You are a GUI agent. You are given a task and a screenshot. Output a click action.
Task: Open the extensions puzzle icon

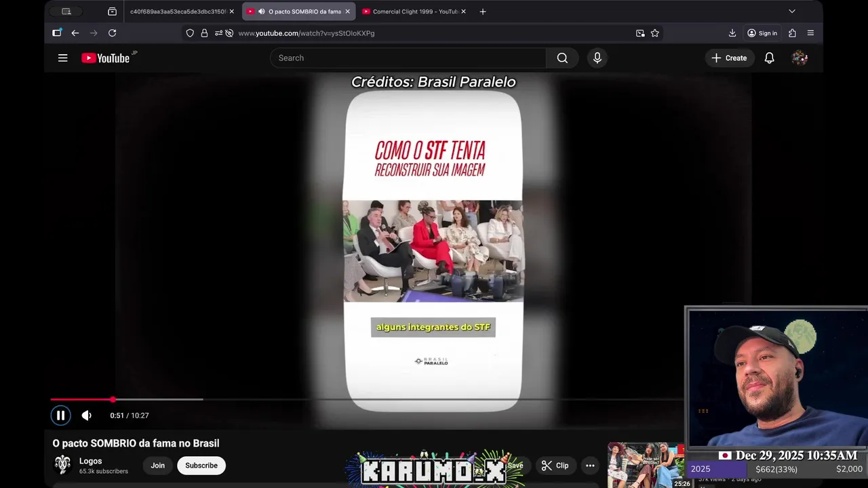(792, 33)
